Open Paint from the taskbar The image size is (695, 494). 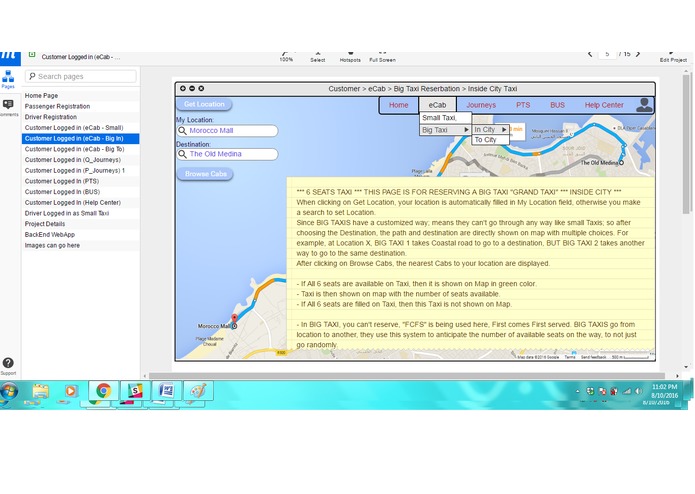coord(198,391)
